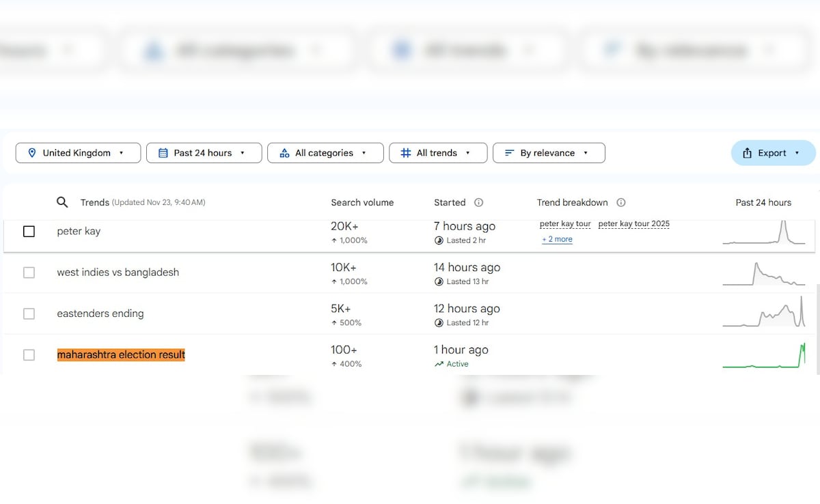This screenshot has width=820, height=504.
Task: Open the By relevance sort dropdown
Action: (549, 153)
